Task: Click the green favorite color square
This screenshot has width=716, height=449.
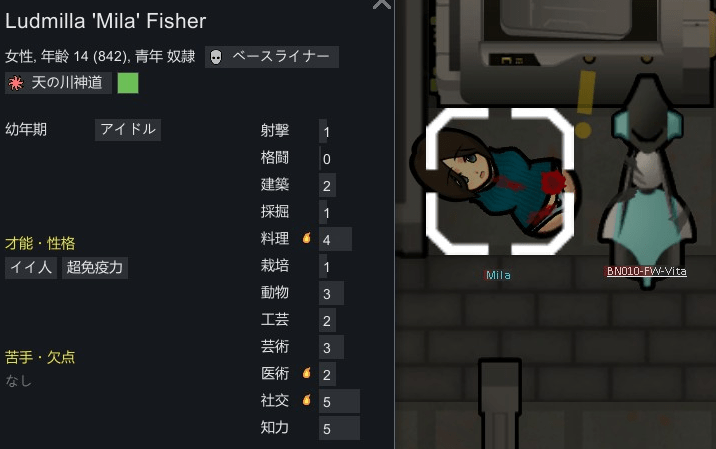Action: click(x=128, y=83)
